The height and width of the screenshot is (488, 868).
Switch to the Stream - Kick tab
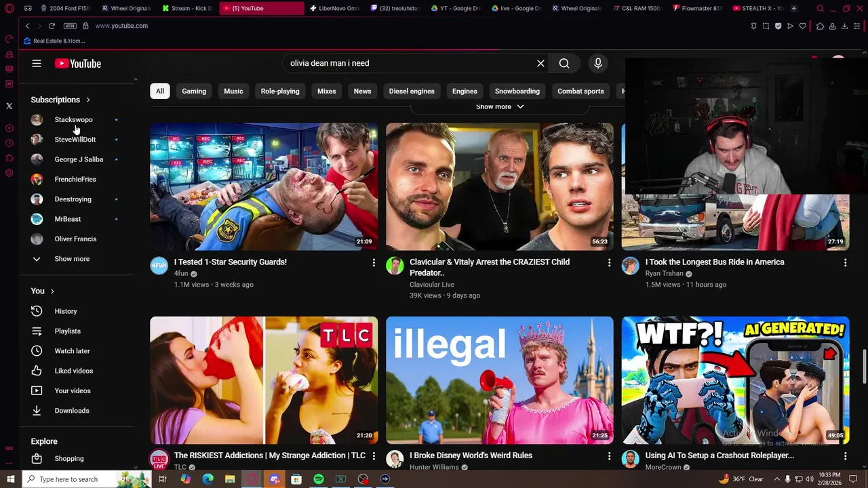(x=188, y=8)
